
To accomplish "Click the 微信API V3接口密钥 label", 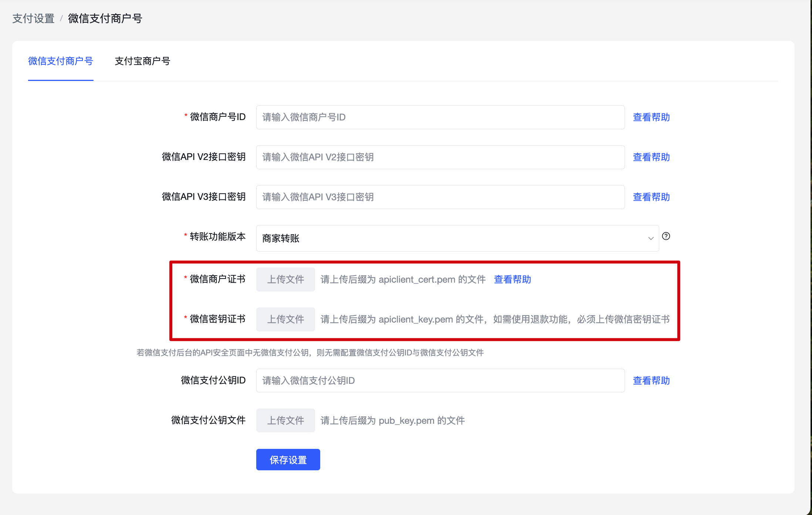I will 204,197.
